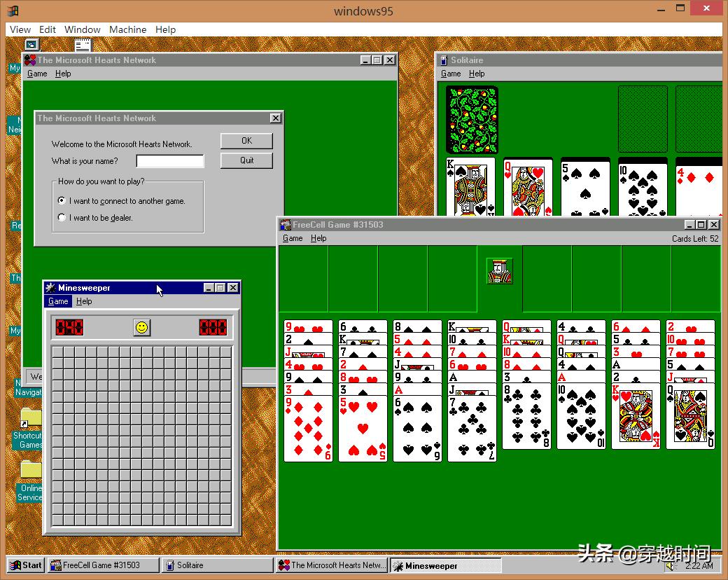Screen dimensions: 728x580
Task: Close the Hearts Network welcome dialog
Action: point(276,118)
